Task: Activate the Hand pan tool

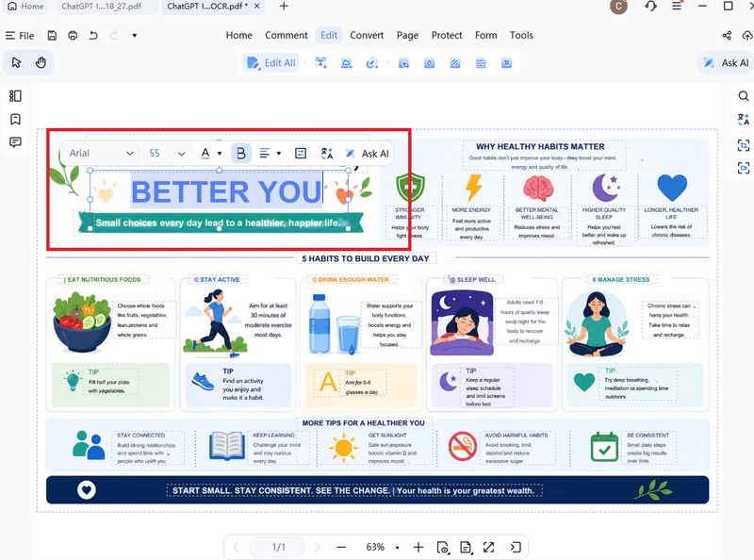Action: pos(39,62)
